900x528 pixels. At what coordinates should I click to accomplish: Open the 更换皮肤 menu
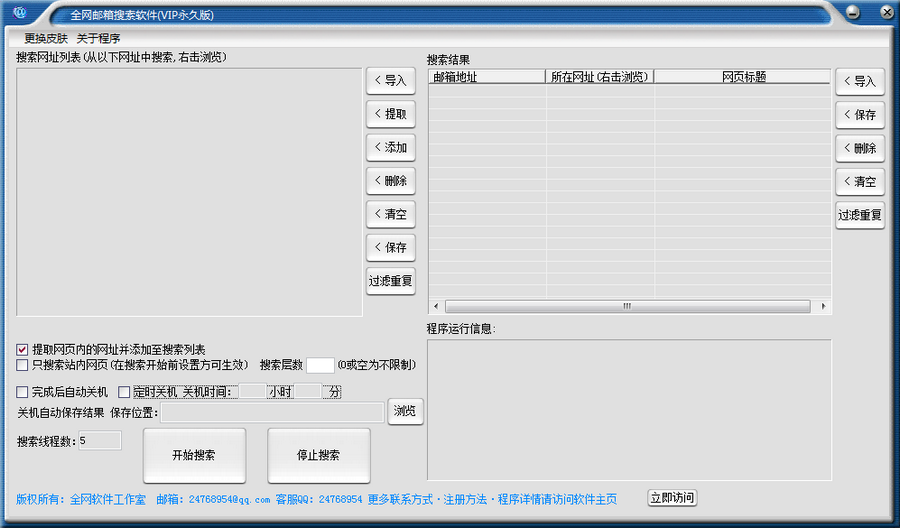pos(46,38)
